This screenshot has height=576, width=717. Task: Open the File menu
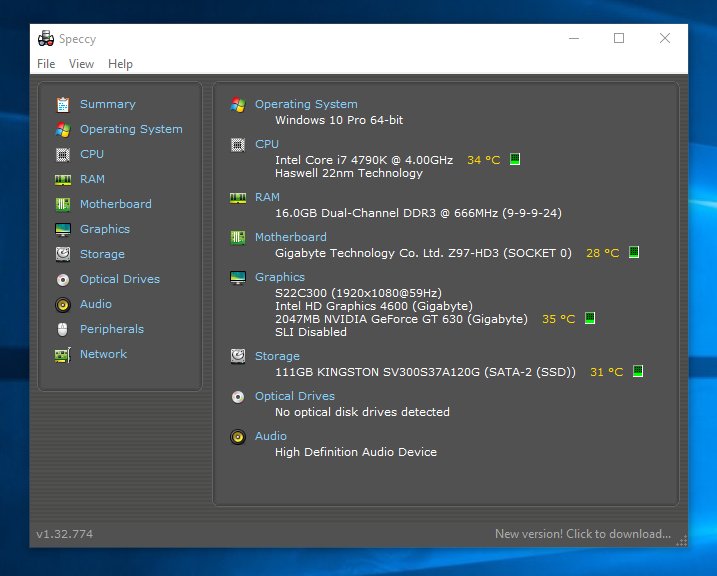pos(46,64)
